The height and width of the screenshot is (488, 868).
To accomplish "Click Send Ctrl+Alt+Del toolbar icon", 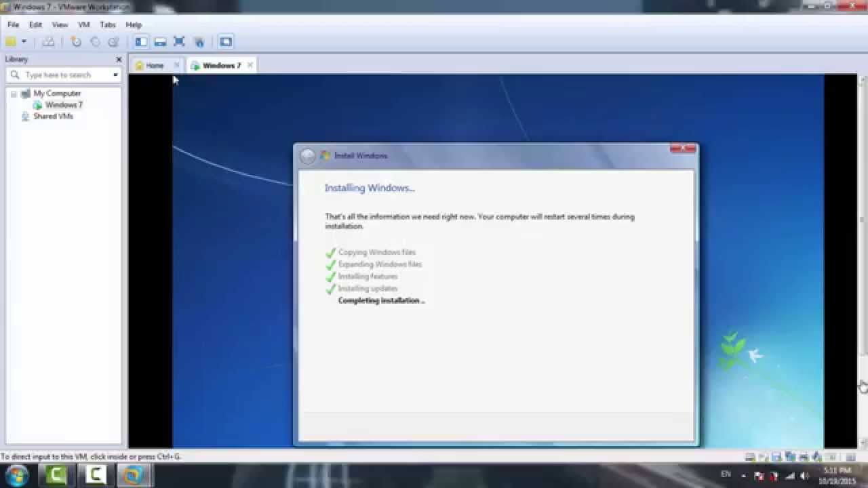I will (48, 41).
